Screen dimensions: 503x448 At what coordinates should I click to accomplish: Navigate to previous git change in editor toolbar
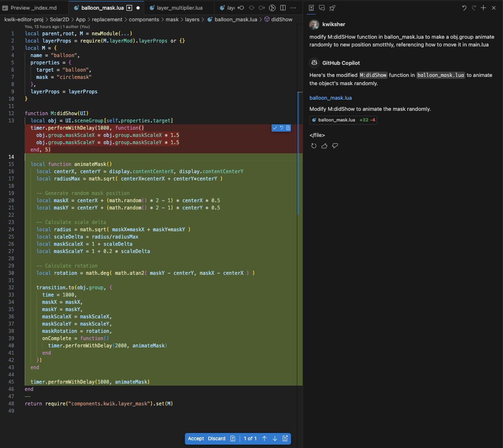(x=241, y=8)
